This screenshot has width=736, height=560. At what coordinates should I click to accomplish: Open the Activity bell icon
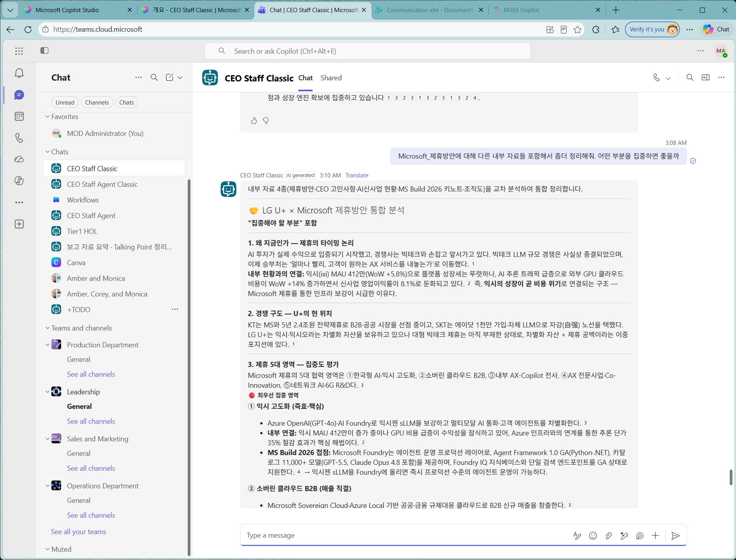[19, 73]
